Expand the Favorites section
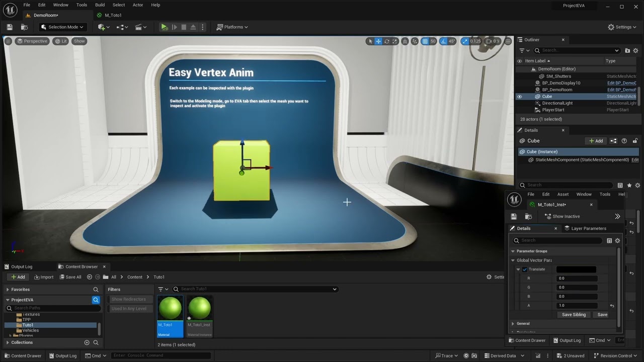 (8, 290)
